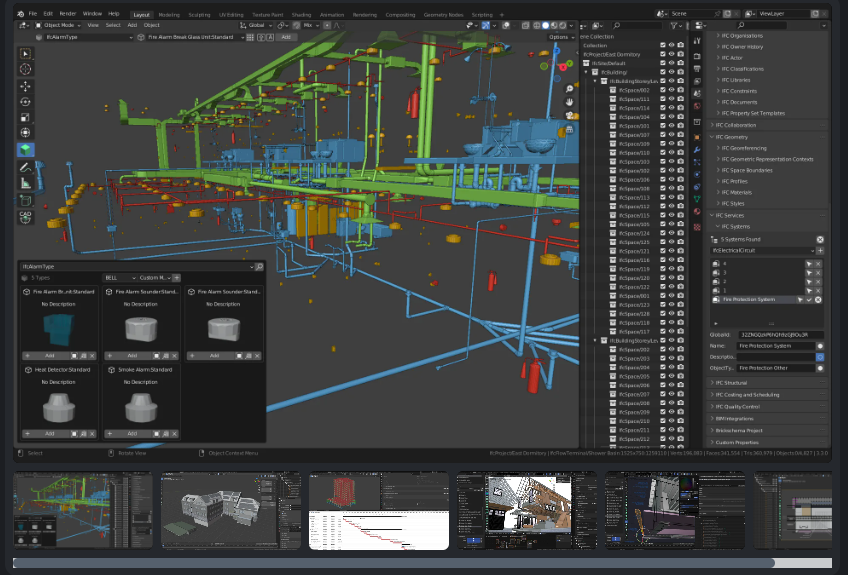Activate the Transform tool
The height and width of the screenshot is (575, 848).
point(25,133)
